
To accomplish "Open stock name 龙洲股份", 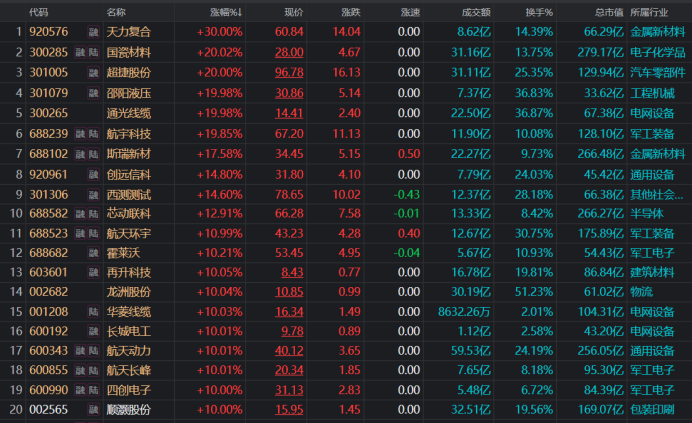I will click(128, 292).
